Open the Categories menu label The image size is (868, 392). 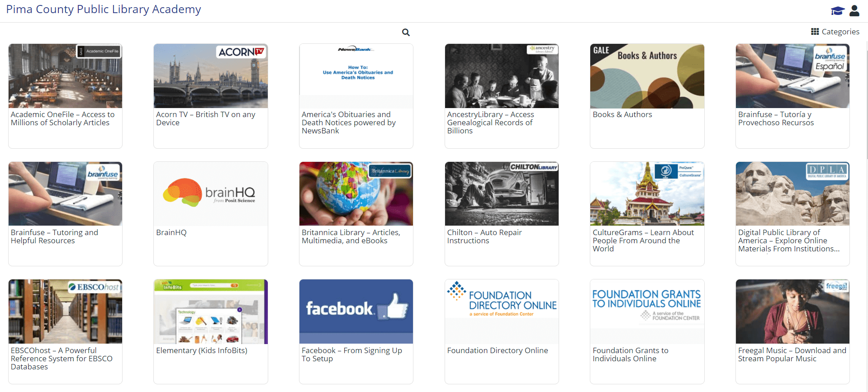click(840, 32)
